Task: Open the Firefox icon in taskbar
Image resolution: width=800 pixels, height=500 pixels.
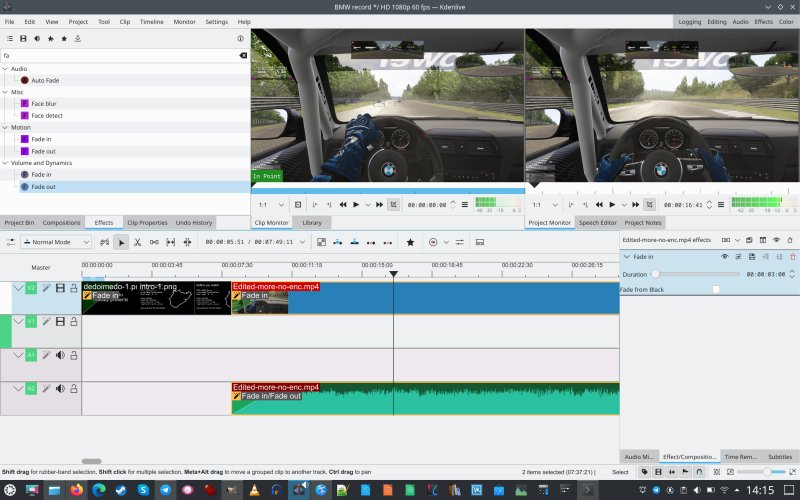Action: tap(78, 490)
